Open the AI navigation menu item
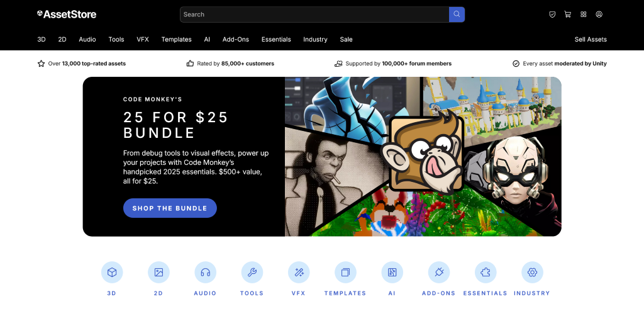Viewport: 644px width, 311px height. [x=207, y=40]
